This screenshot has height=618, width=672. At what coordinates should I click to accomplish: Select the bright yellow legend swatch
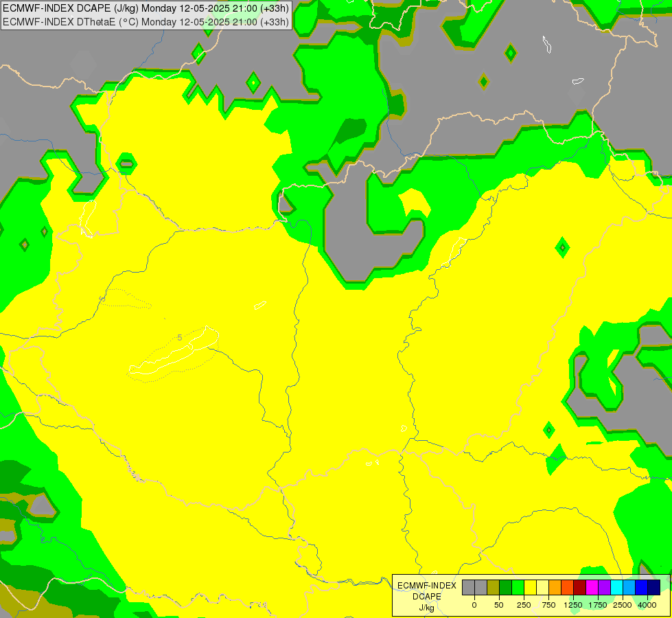531,587
